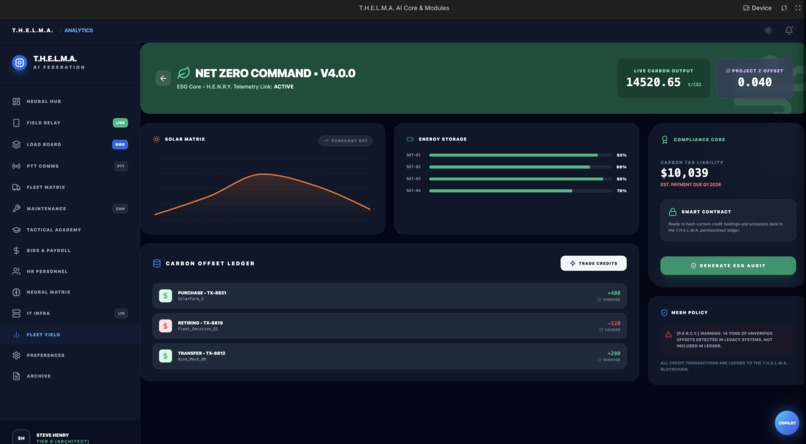This screenshot has width=806, height=444.
Task: Click the Project Z Offset card
Action: [754, 78]
